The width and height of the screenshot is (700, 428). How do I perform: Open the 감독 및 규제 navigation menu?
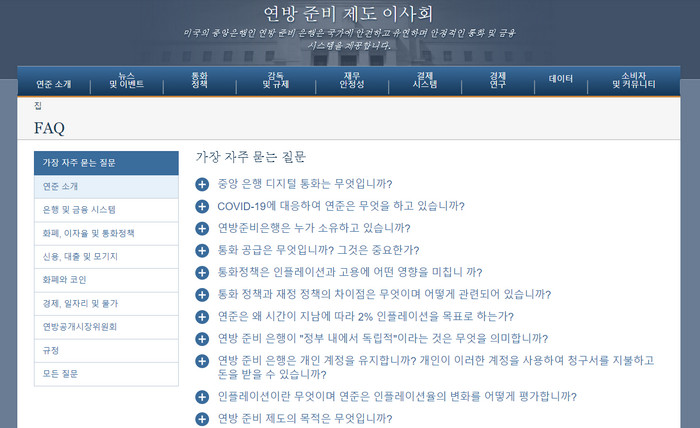(275, 80)
